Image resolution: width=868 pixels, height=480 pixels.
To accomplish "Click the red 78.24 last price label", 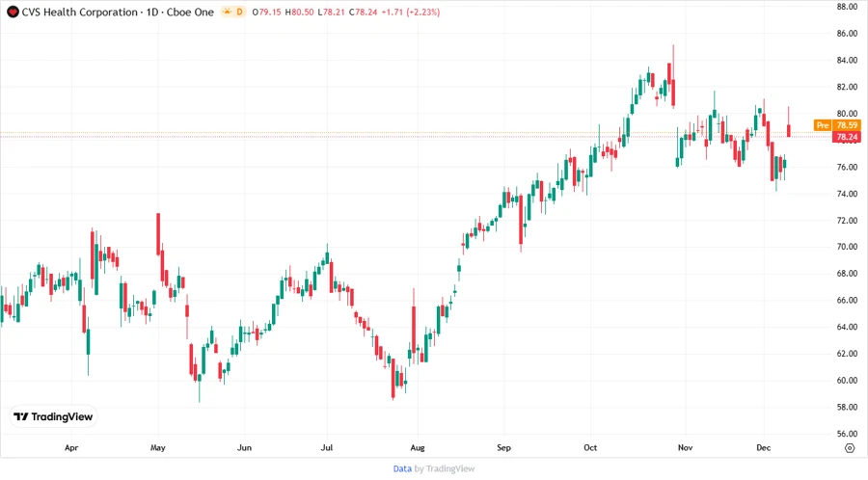I will coord(847,137).
